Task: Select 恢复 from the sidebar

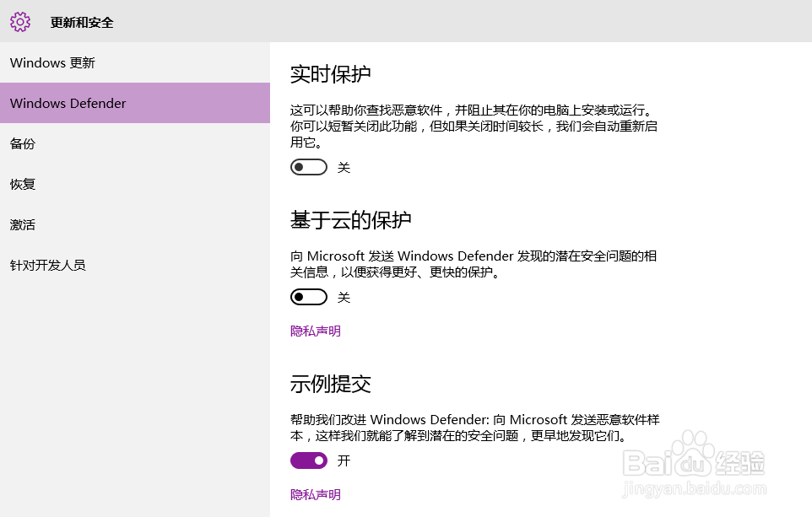Action: [x=22, y=184]
